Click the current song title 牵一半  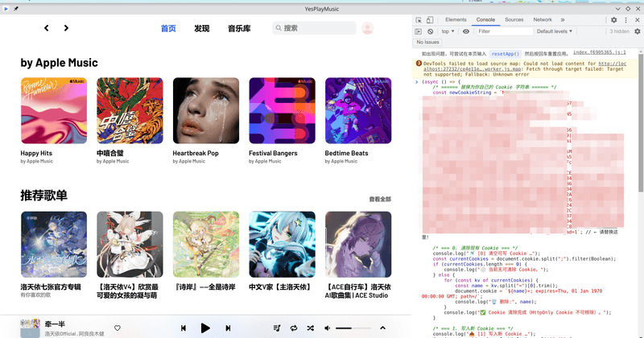[x=55, y=324]
